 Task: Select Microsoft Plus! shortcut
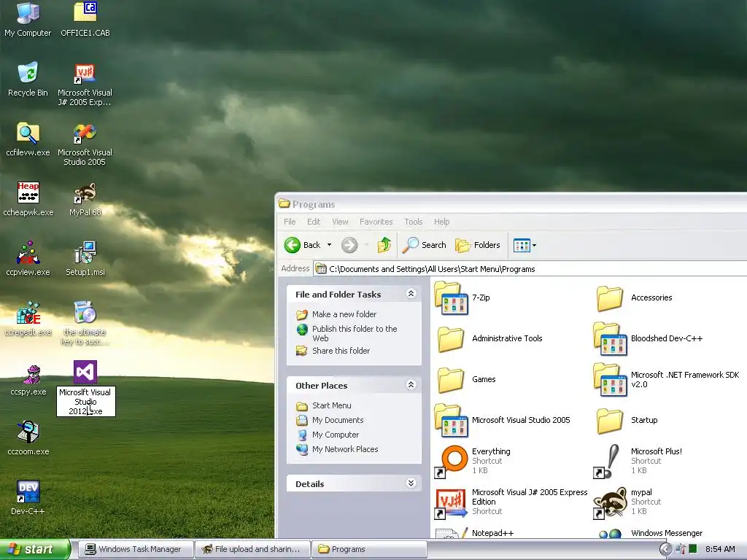638,461
